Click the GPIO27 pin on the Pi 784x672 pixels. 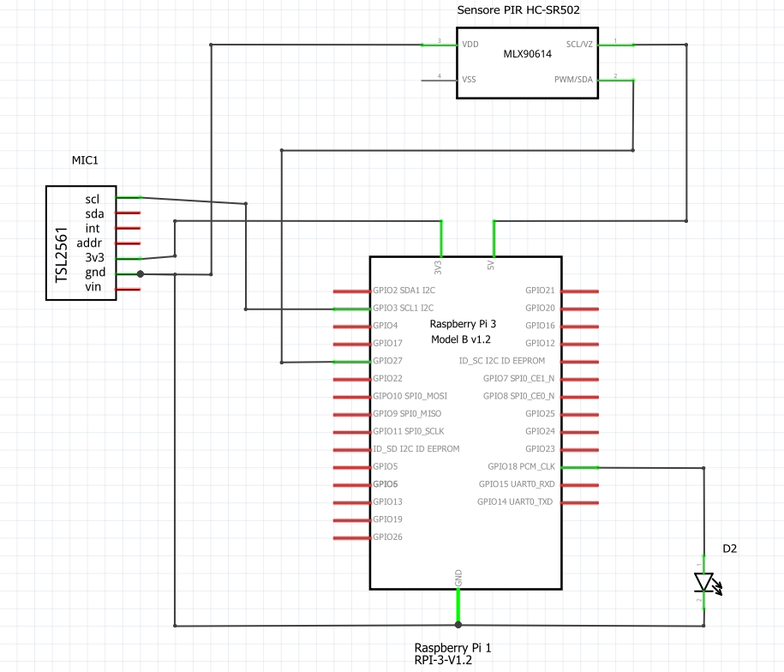pos(354,360)
